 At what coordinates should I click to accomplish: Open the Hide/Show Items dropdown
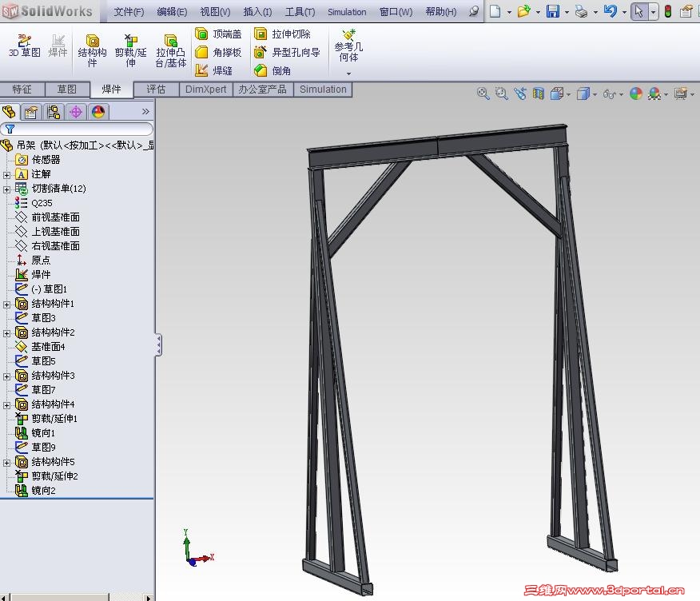[x=621, y=94]
